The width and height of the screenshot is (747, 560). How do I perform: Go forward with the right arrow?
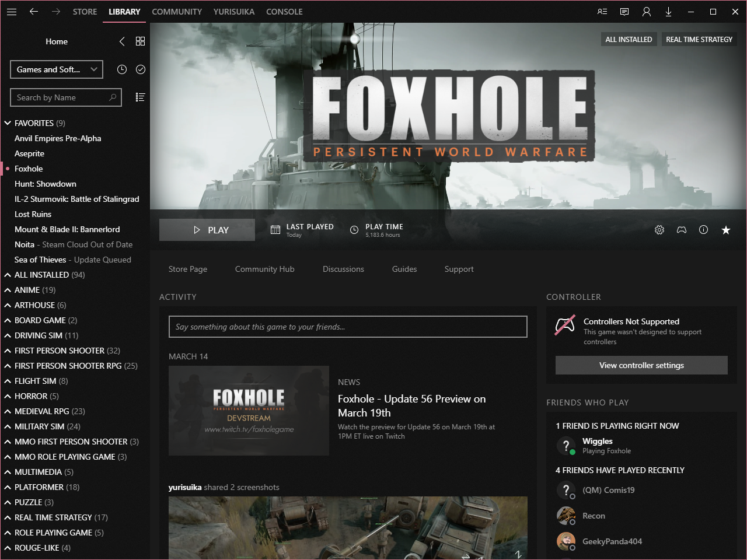[56, 12]
